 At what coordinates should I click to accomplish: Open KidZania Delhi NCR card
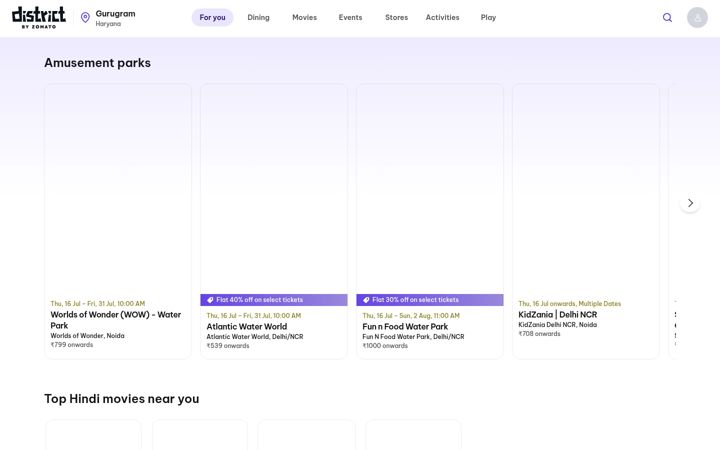tap(586, 221)
